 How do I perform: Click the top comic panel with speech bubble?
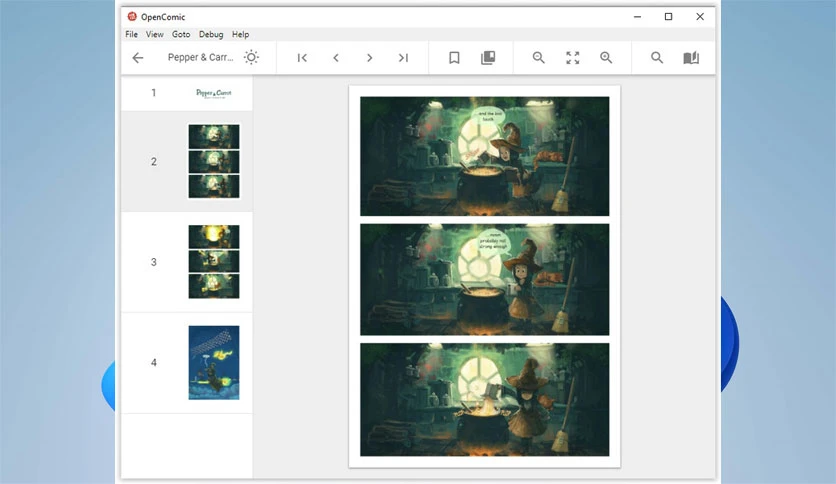pos(485,156)
